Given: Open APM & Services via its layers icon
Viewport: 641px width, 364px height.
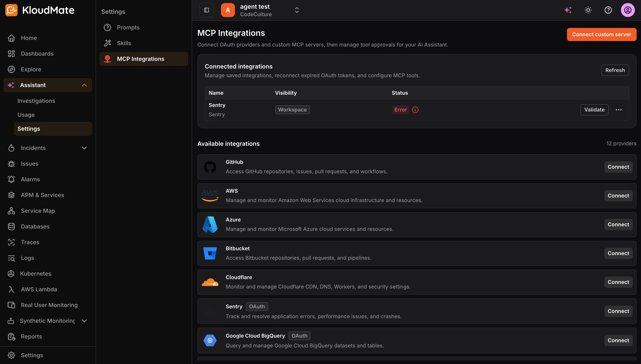Looking at the screenshot, I should (11, 195).
